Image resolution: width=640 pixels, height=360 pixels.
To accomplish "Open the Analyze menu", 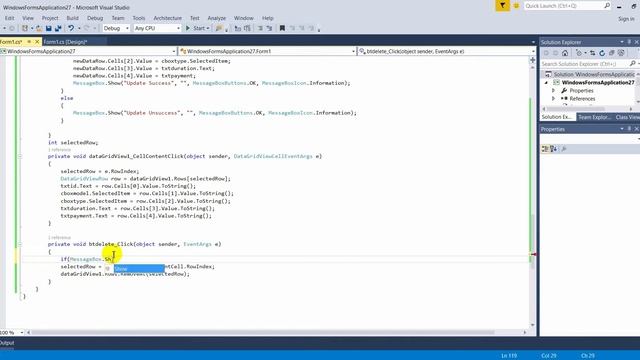I will pyautogui.click(x=216, y=18).
